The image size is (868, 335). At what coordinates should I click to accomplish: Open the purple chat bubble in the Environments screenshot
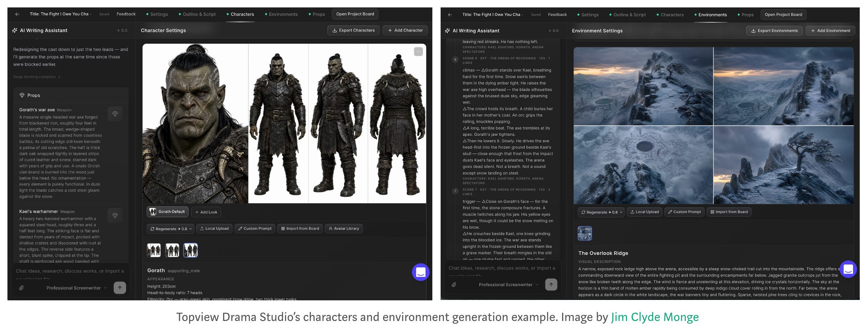[x=848, y=269]
